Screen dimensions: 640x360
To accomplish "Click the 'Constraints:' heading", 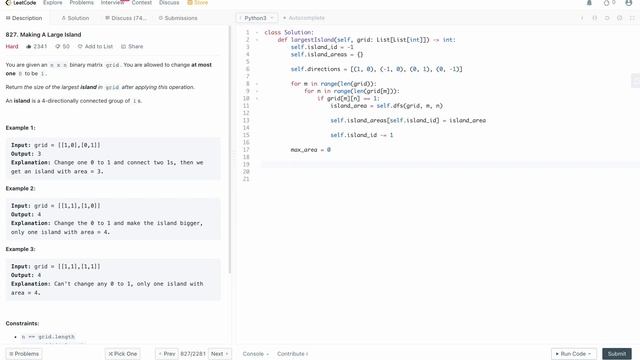I will pos(22,323).
